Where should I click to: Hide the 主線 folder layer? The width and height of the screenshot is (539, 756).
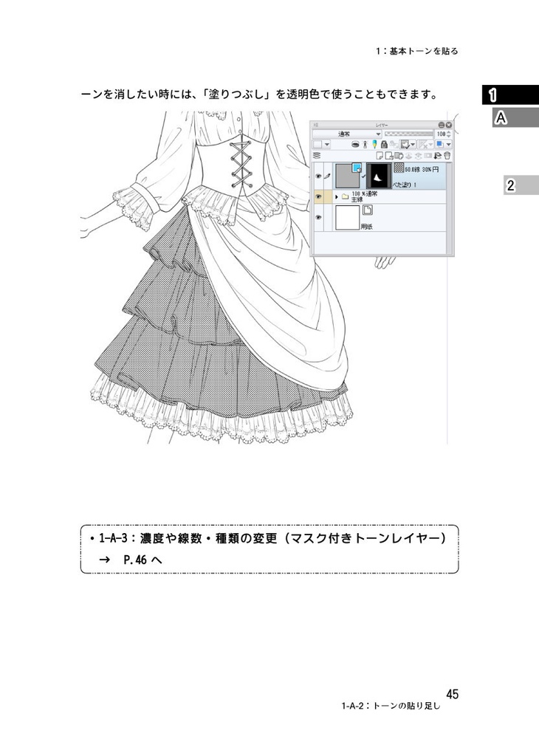coord(318,196)
